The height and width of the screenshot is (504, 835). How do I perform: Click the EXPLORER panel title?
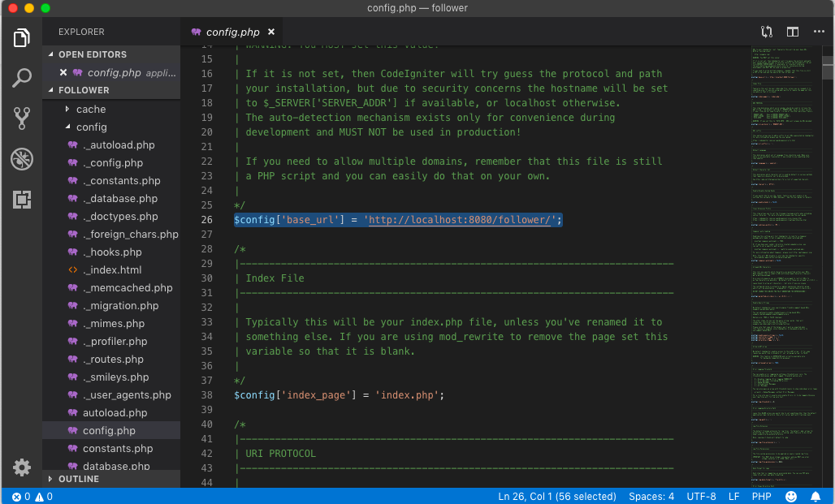81,32
